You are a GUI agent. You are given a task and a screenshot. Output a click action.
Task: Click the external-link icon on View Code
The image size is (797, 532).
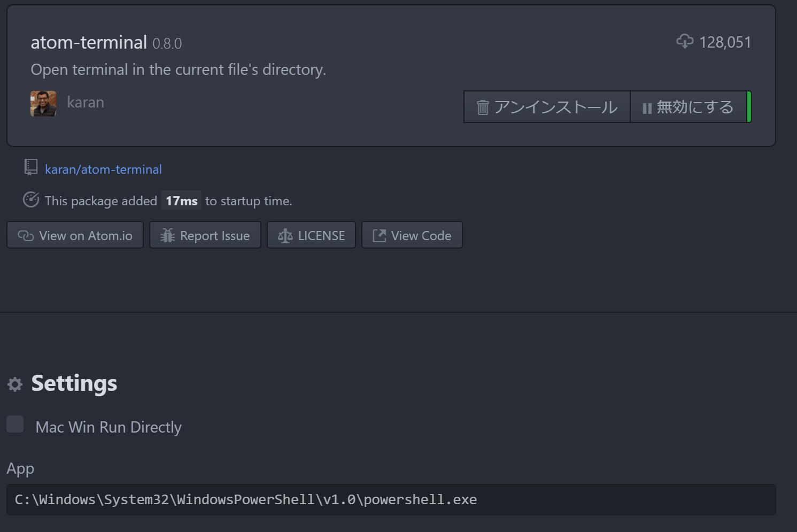point(379,235)
